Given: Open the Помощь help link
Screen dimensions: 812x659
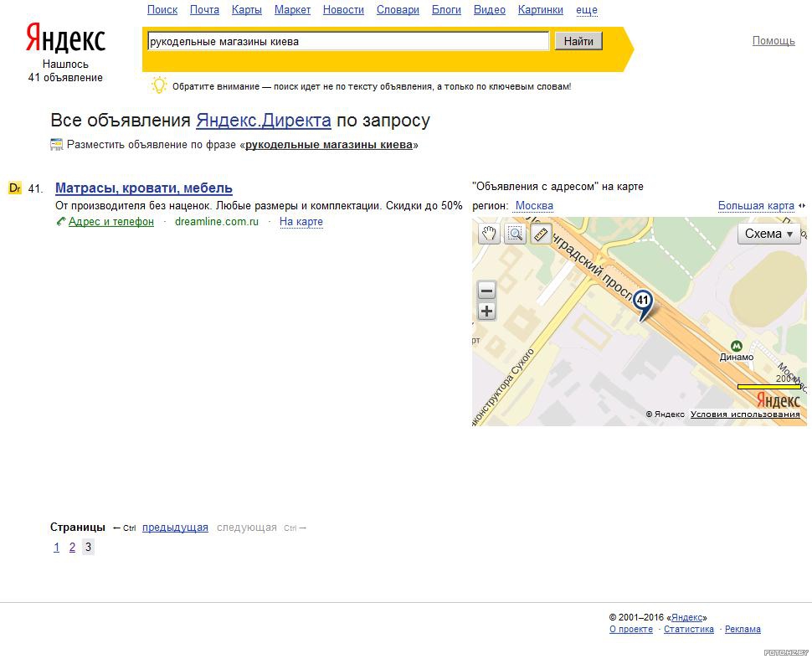Looking at the screenshot, I should pyautogui.click(x=773, y=41).
